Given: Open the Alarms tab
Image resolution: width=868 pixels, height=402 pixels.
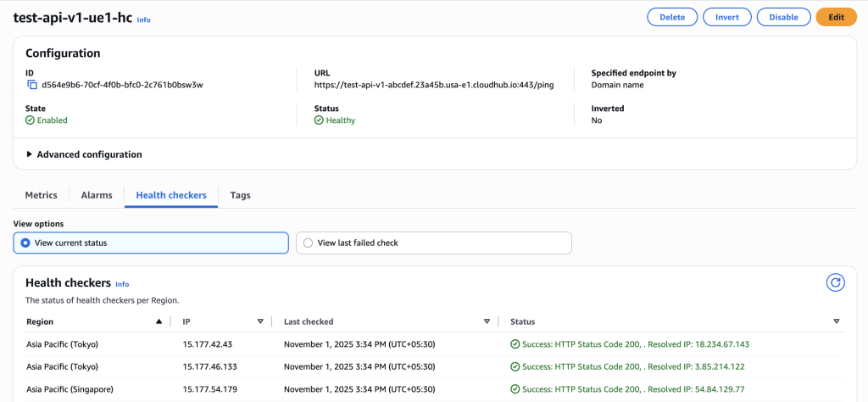Looking at the screenshot, I should click(97, 195).
